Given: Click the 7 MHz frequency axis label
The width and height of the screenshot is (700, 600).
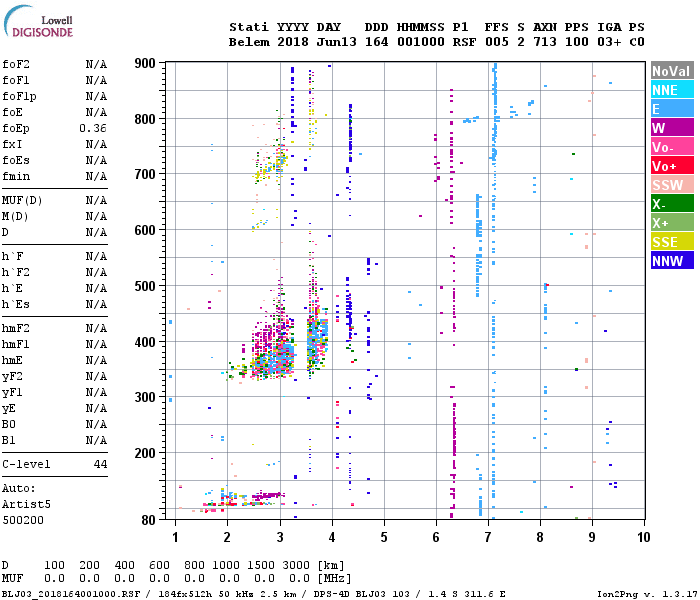Looking at the screenshot, I should pos(488,537).
